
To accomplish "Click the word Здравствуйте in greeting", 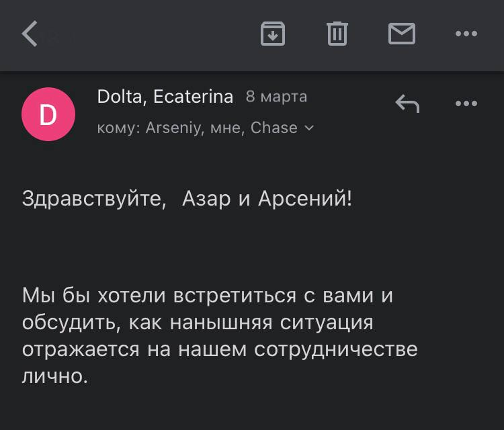I will coord(94,199).
